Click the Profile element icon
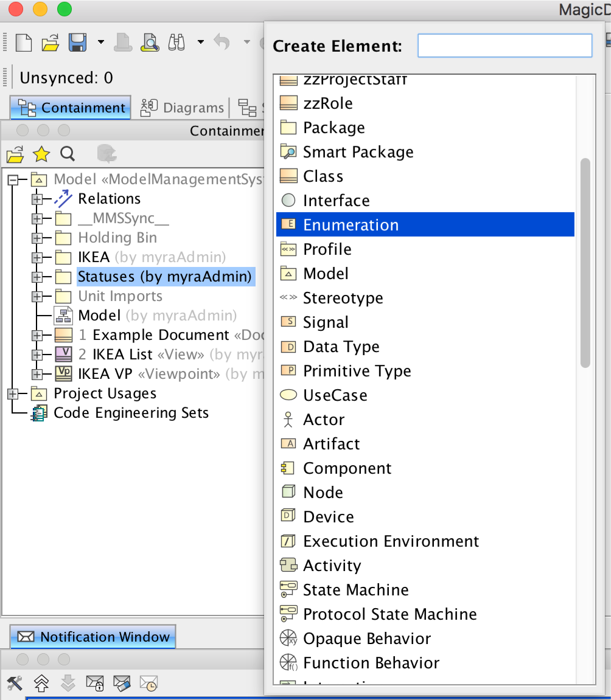The height and width of the screenshot is (700, 611). click(288, 249)
